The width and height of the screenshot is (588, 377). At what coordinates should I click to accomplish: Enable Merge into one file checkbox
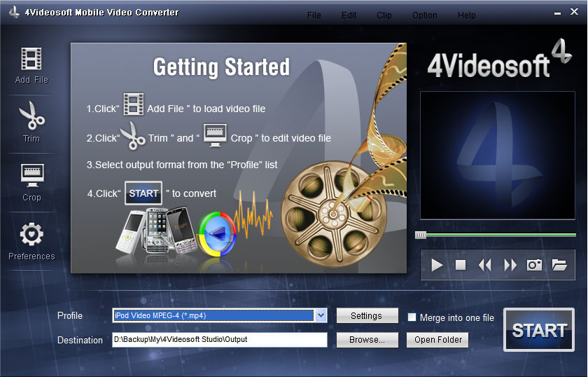coord(412,317)
